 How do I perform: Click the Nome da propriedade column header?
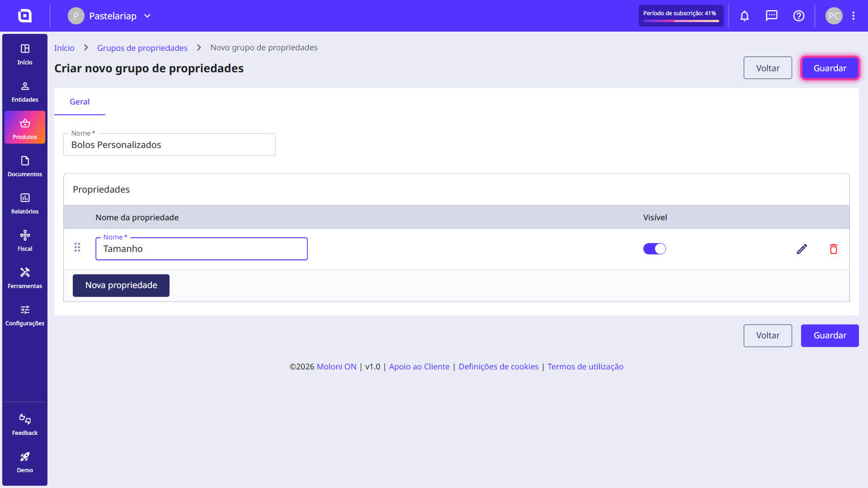coord(137,217)
